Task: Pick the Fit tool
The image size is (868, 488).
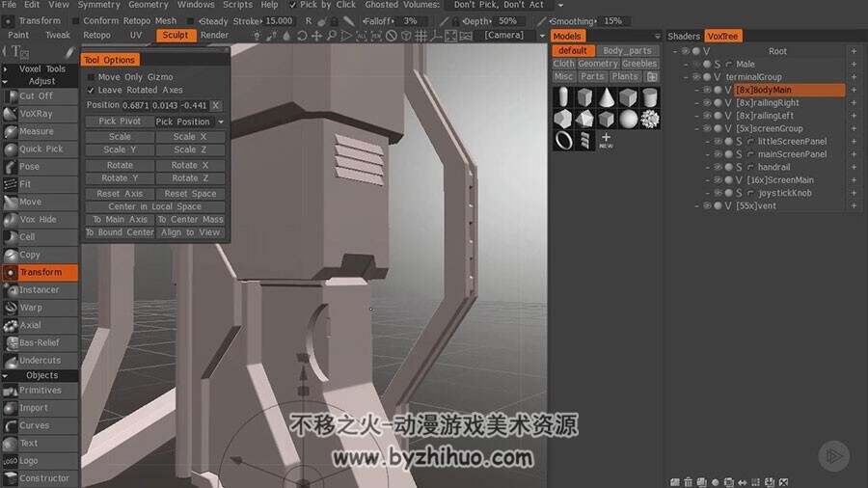Action: point(39,183)
